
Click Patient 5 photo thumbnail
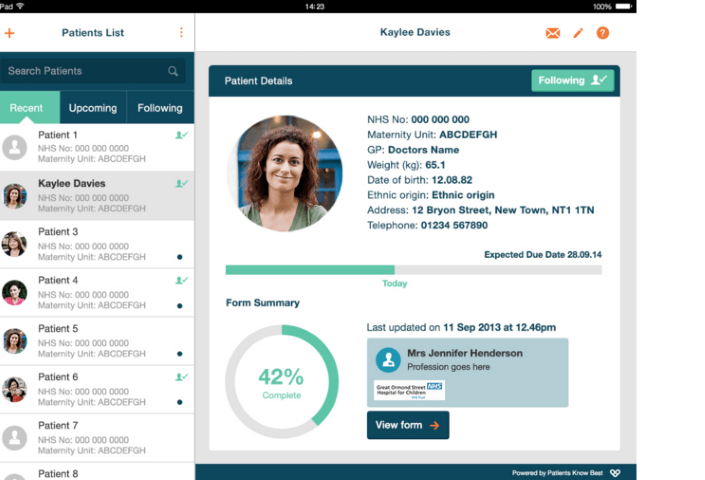[14, 341]
